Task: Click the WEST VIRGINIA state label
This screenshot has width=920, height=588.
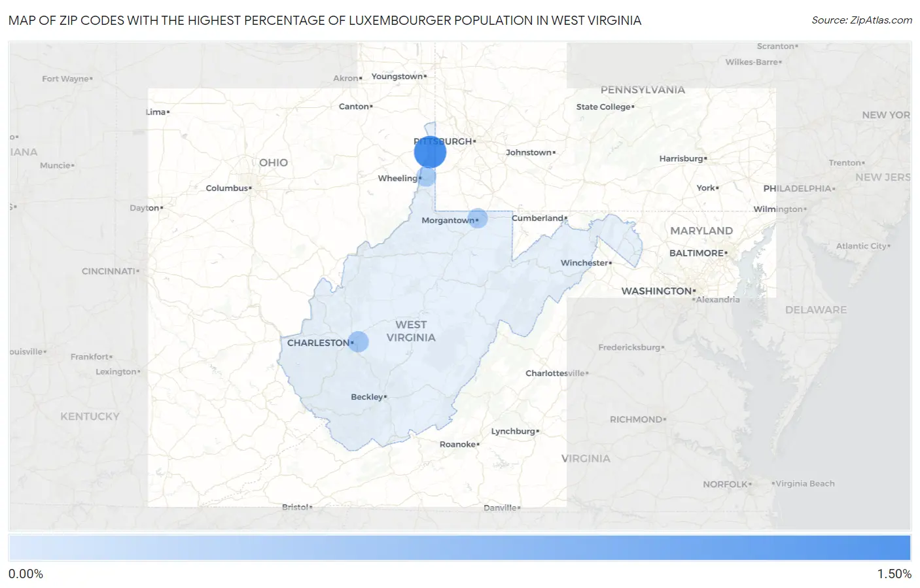Action: click(411, 331)
